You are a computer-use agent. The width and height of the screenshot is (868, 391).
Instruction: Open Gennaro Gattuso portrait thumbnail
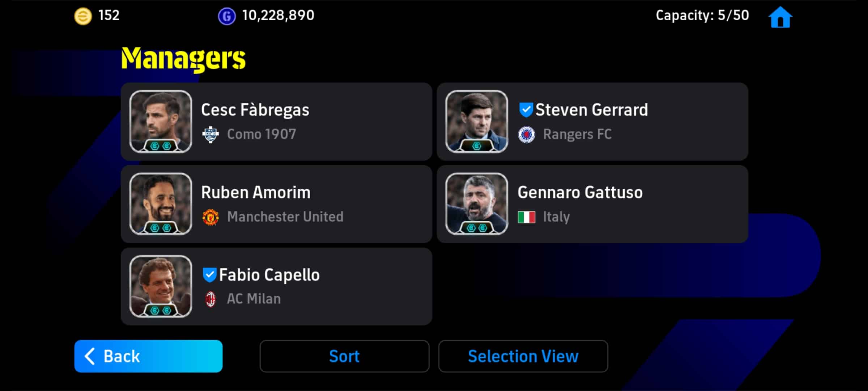pos(477,204)
